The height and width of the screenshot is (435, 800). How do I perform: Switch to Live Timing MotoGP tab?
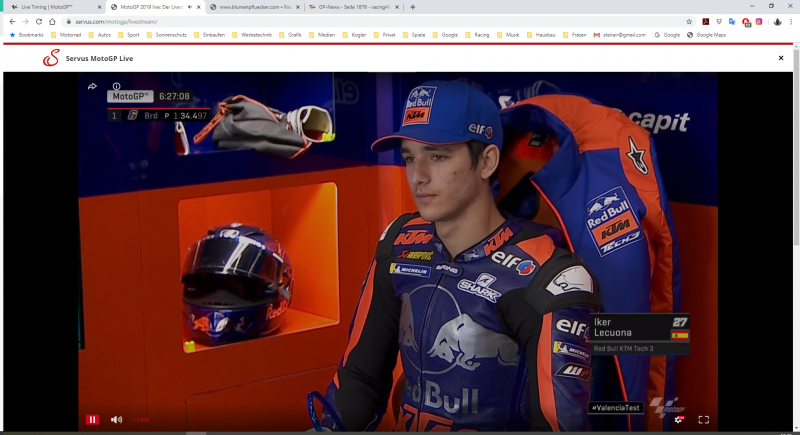click(55, 7)
